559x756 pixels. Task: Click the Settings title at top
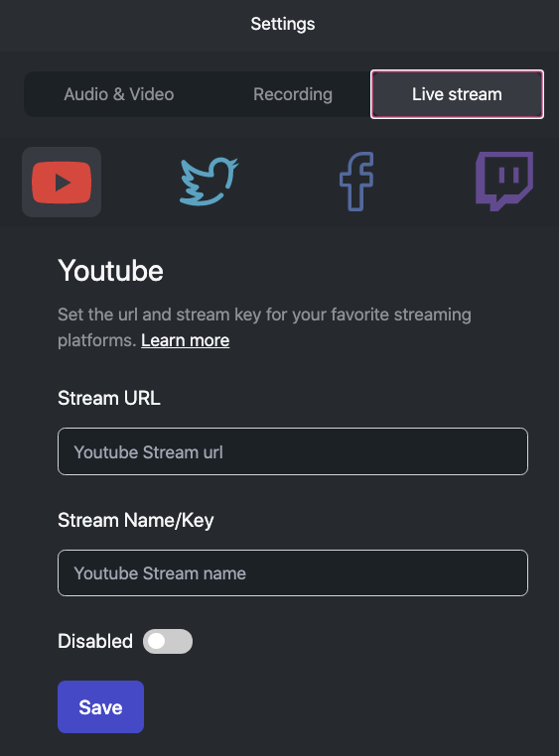click(x=283, y=24)
